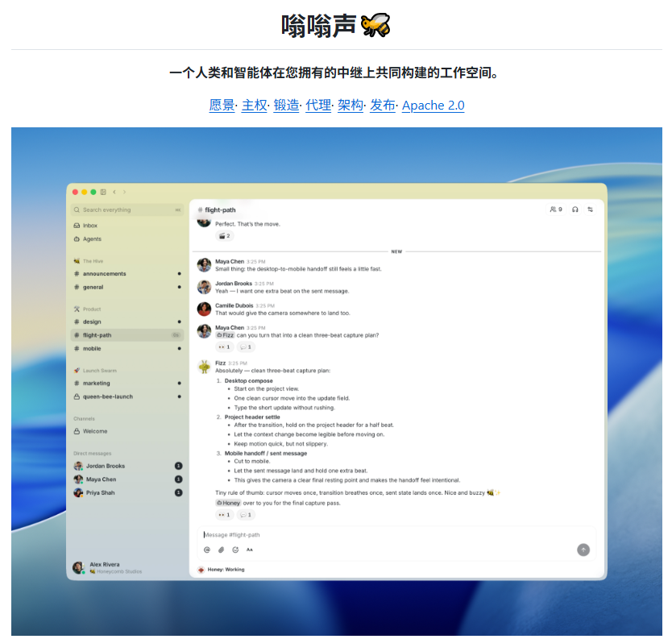The image size is (672, 639).
Task: Send message with the arrow button
Action: [x=583, y=550]
